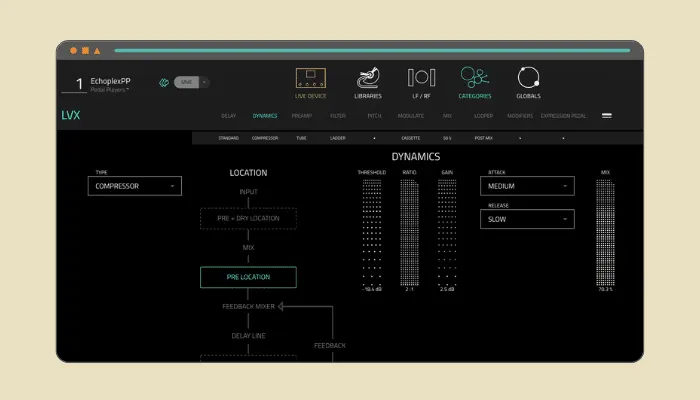This screenshot has width=700, height=400.
Task: Click the hamburger menu icon after Expression Pedal
Action: click(x=607, y=116)
